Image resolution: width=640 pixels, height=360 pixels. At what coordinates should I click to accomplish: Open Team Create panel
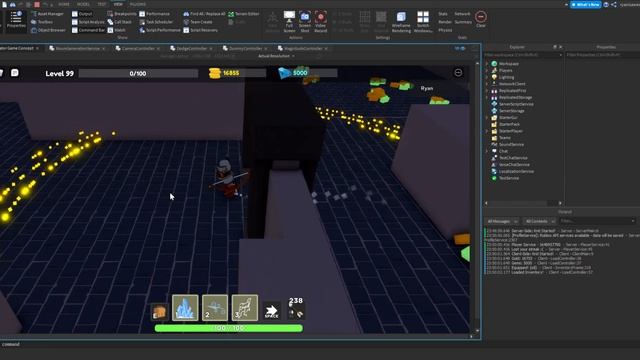(198, 22)
